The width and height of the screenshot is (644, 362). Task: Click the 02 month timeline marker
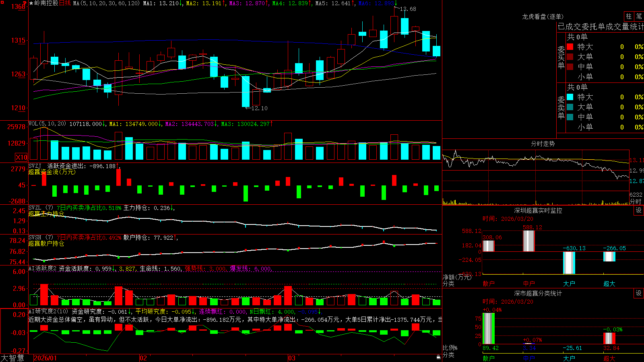(x=143, y=358)
